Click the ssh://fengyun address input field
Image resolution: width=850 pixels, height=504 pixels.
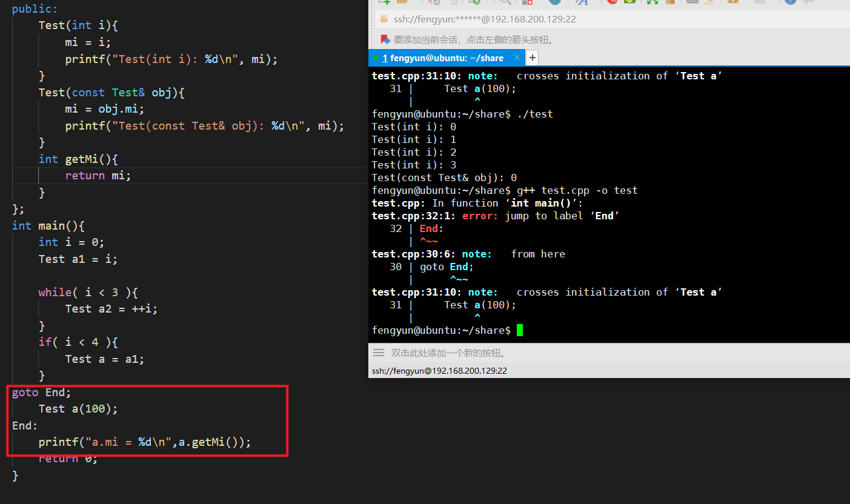tap(612, 19)
